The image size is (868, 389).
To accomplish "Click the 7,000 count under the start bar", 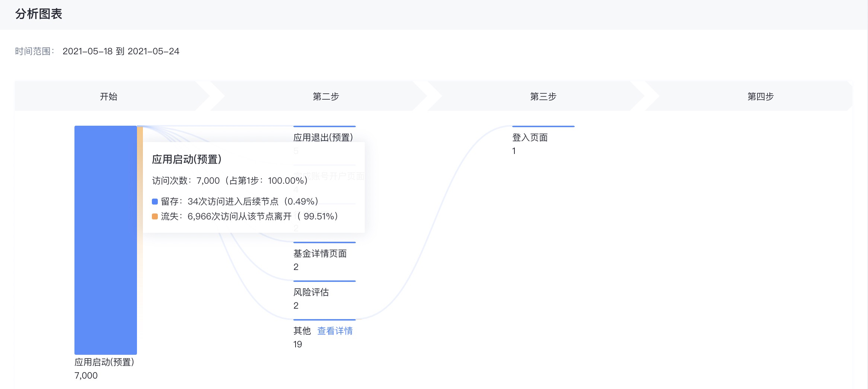I will (x=86, y=375).
